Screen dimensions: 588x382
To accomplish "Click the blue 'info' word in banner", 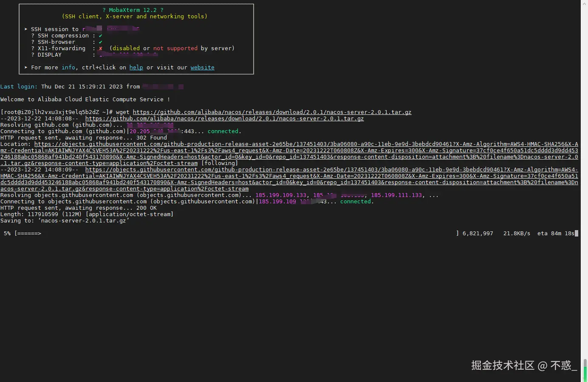I will (x=68, y=67).
